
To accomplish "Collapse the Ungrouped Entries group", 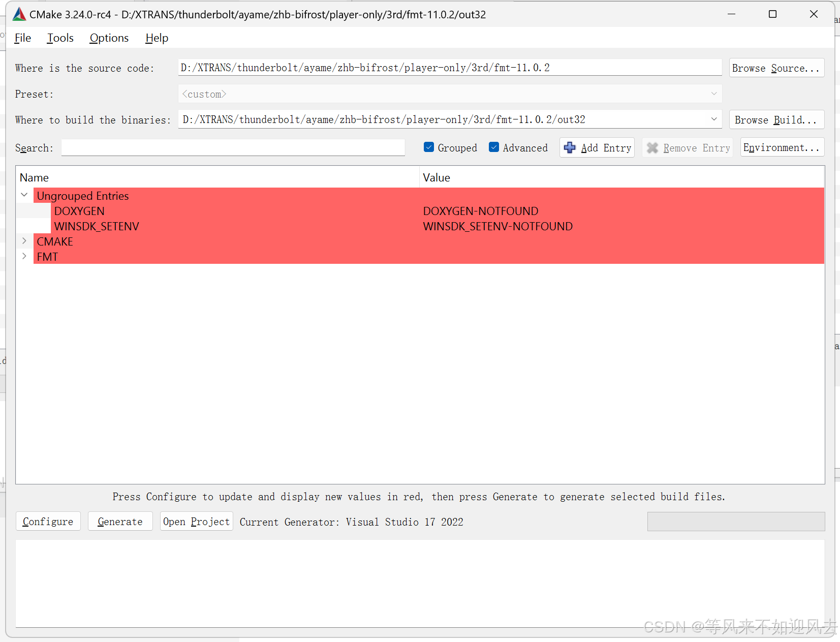I will [x=24, y=195].
